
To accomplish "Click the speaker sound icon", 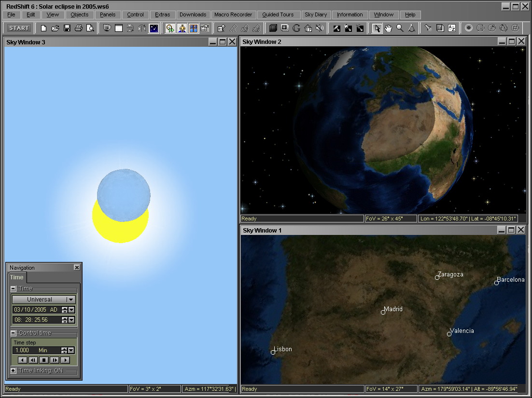I will pyautogui.click(x=319, y=28).
